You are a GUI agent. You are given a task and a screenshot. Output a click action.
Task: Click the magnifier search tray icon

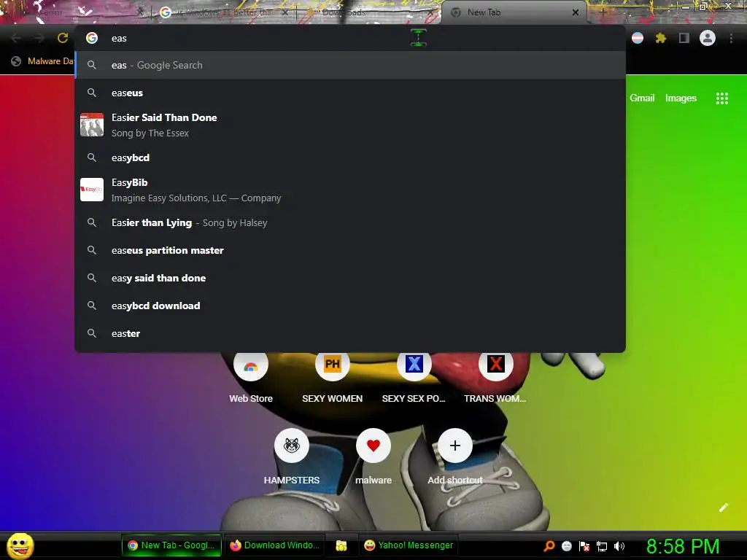[549, 545]
